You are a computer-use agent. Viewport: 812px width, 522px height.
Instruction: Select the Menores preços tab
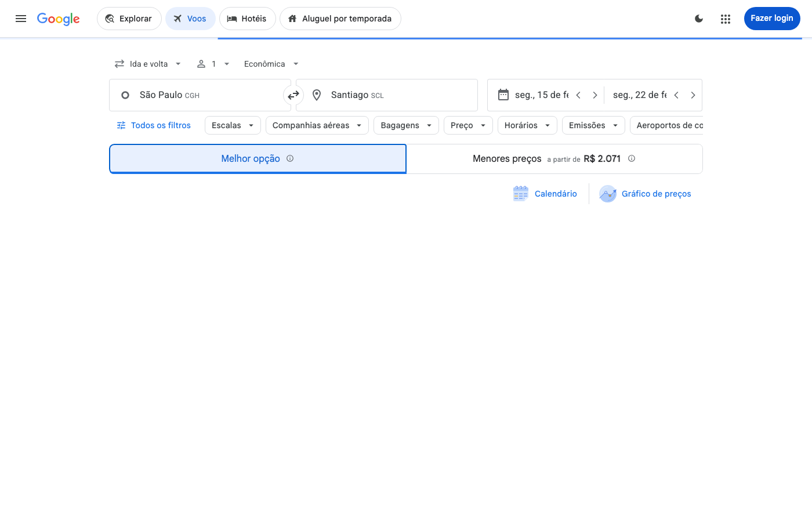pyautogui.click(x=554, y=159)
